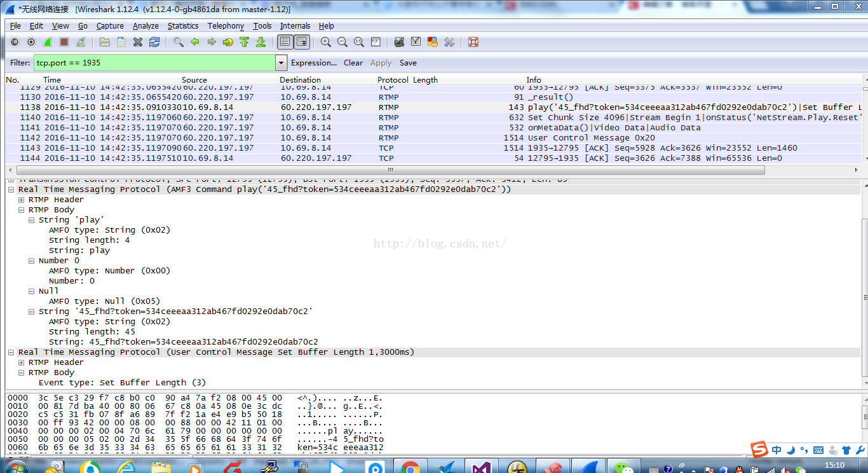Go to specified packet number icon
Screen dimensions: 868x473
pos(228,43)
